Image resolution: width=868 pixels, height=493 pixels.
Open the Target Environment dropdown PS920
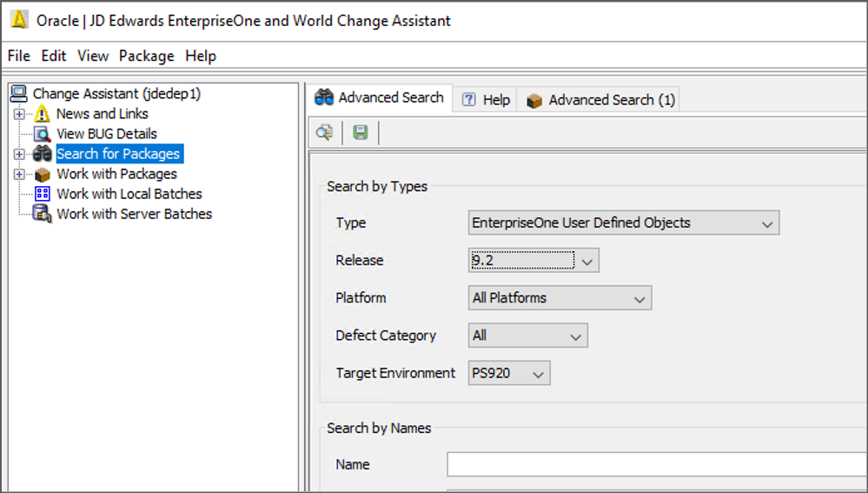[509, 373]
